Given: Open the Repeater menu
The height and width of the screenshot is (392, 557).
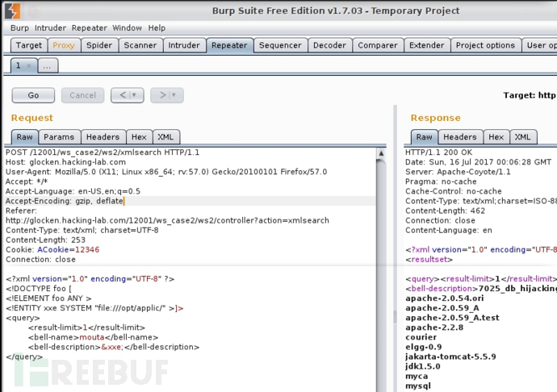Looking at the screenshot, I should 89,27.
